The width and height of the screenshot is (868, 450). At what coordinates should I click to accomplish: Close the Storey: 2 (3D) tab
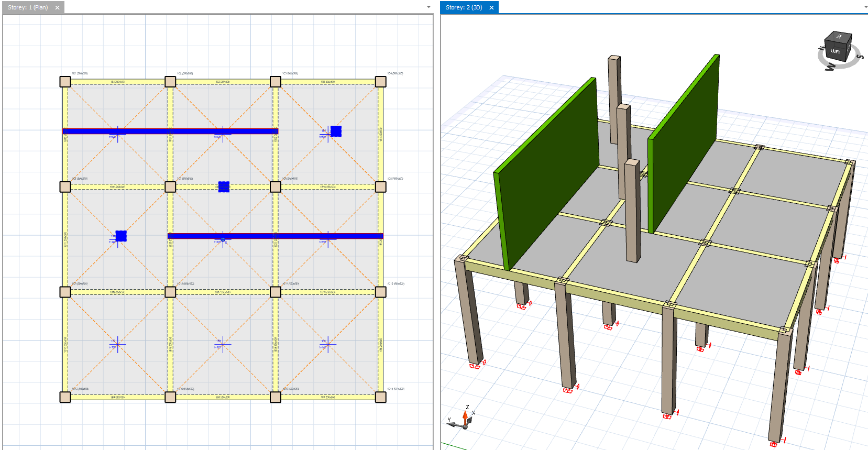click(491, 7)
